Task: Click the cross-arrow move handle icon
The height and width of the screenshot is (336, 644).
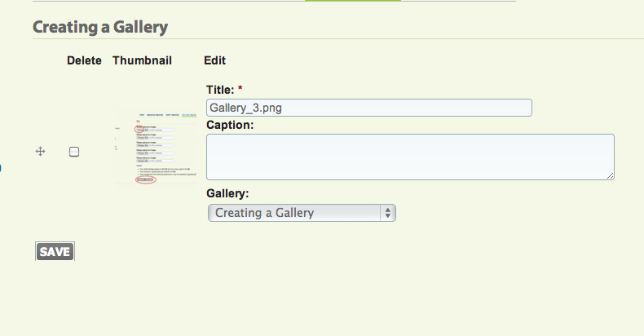Action: coord(40,152)
